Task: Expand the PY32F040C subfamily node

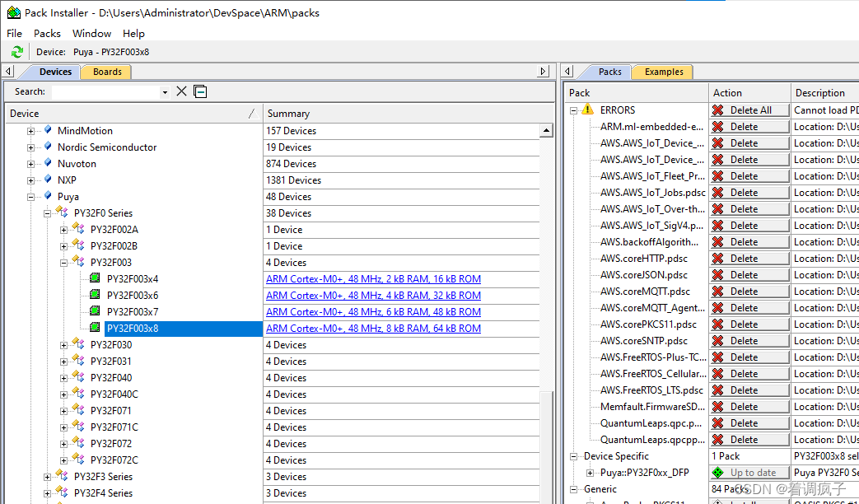Action: tap(64, 394)
